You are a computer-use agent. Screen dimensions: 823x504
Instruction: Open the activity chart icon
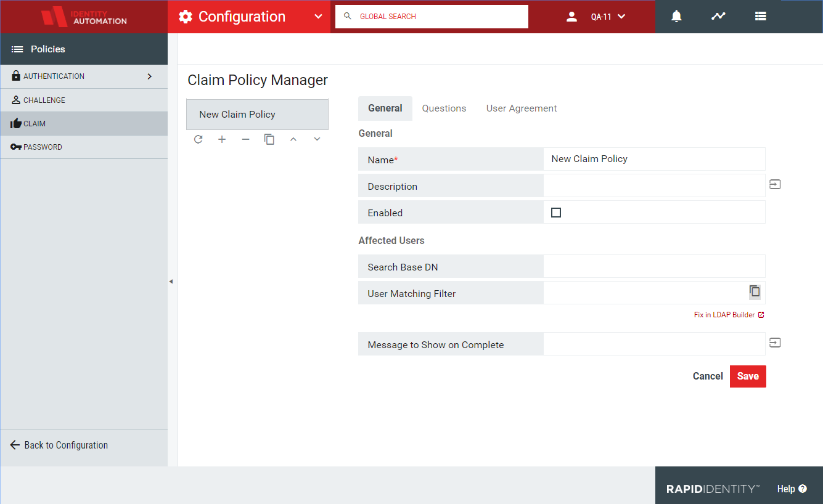pos(718,17)
